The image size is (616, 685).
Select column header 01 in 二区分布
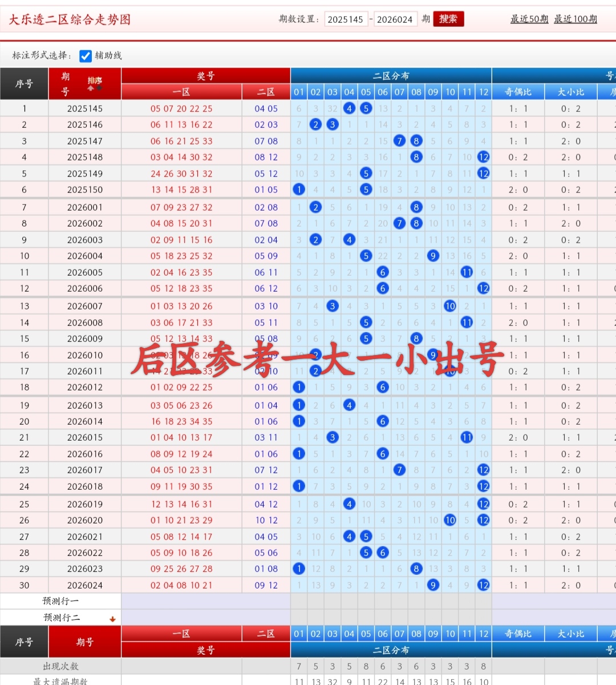(x=299, y=91)
